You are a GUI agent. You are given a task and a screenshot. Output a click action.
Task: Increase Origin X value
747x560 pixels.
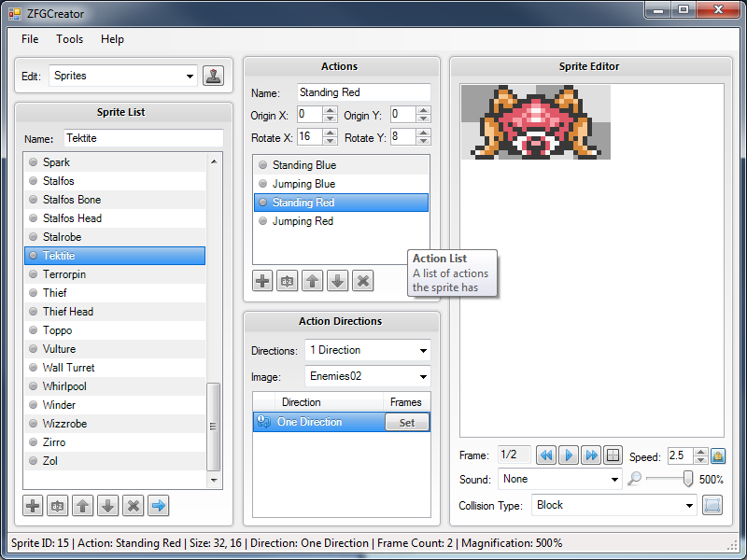coord(330,110)
